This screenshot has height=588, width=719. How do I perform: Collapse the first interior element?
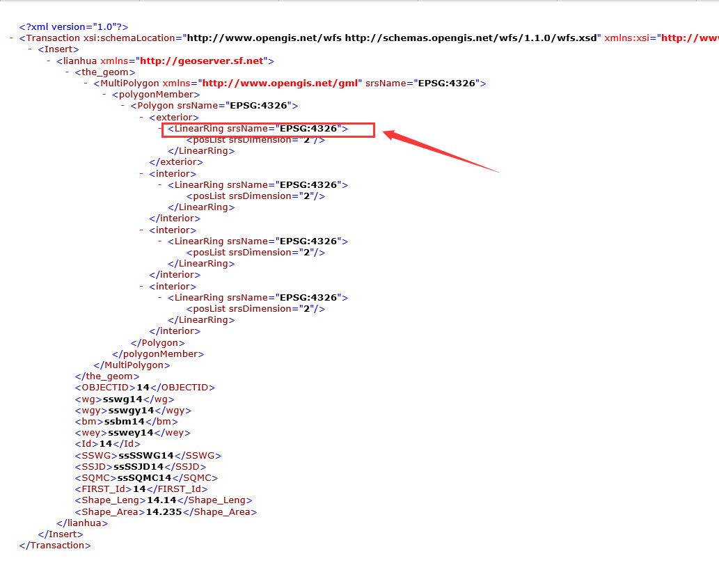141,173
